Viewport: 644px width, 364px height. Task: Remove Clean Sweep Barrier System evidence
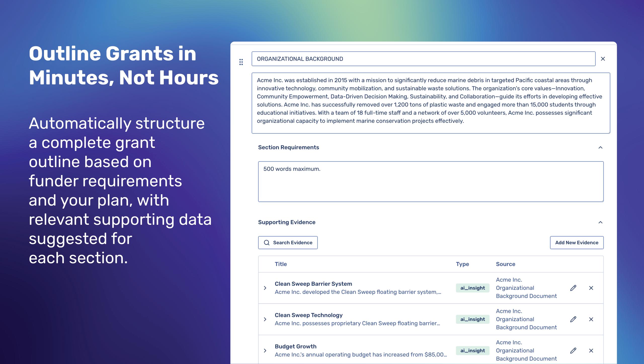point(591,288)
